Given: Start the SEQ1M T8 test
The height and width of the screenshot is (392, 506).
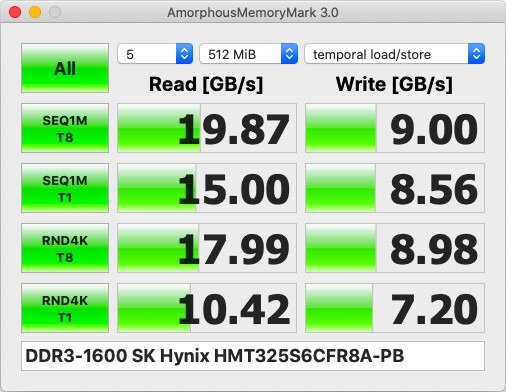Looking at the screenshot, I should (65, 128).
